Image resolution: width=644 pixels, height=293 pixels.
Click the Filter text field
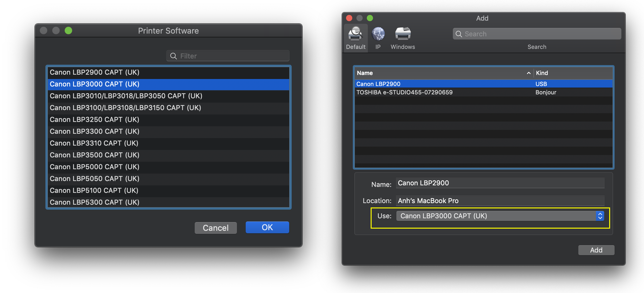tap(230, 56)
